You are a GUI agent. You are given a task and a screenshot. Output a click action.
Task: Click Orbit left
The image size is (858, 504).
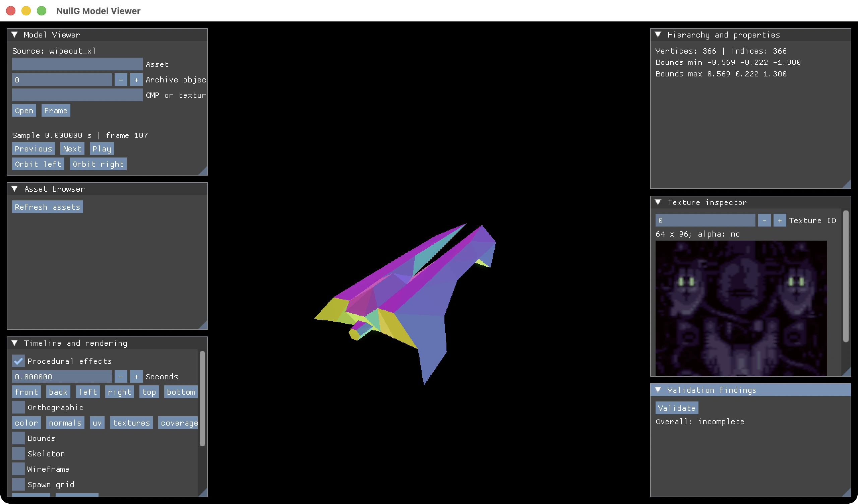[x=38, y=164]
